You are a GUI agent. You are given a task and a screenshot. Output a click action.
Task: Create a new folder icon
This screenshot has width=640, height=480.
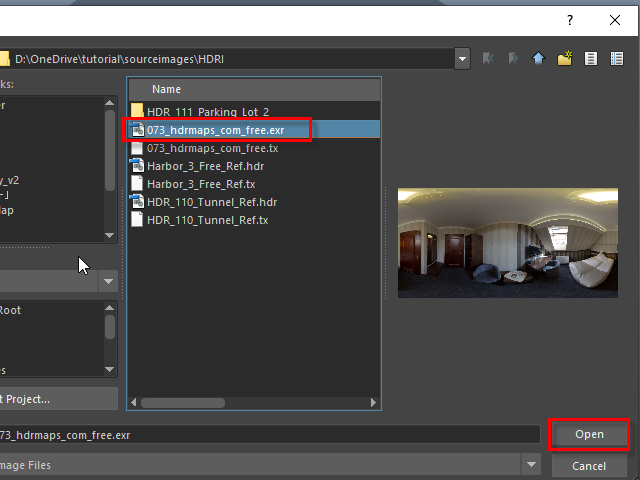click(x=565, y=59)
